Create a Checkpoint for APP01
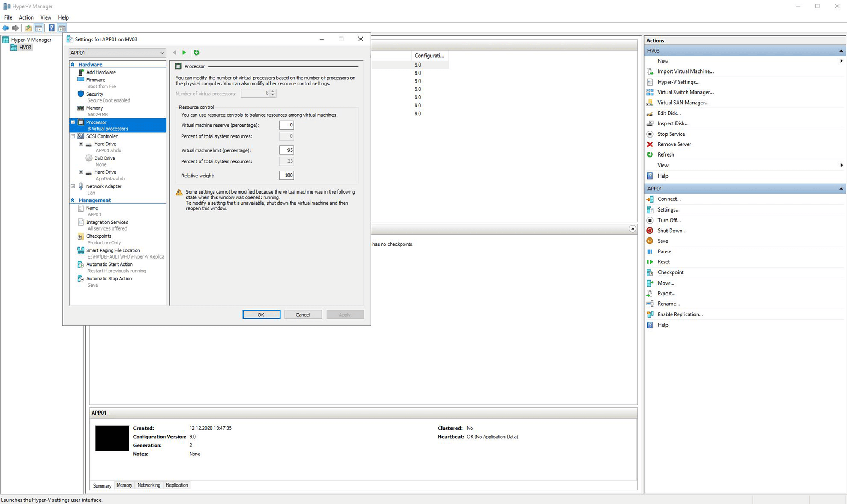Viewport: 847px width, 504px height. click(x=671, y=272)
